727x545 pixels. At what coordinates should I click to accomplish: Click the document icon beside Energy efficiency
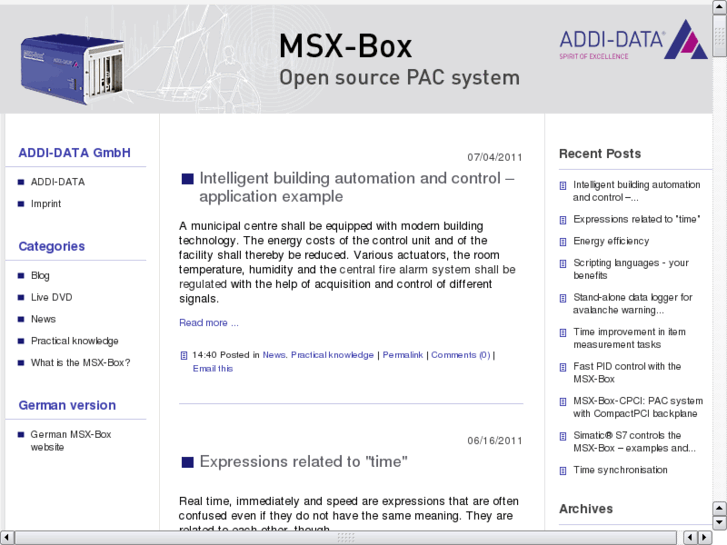[x=563, y=242]
